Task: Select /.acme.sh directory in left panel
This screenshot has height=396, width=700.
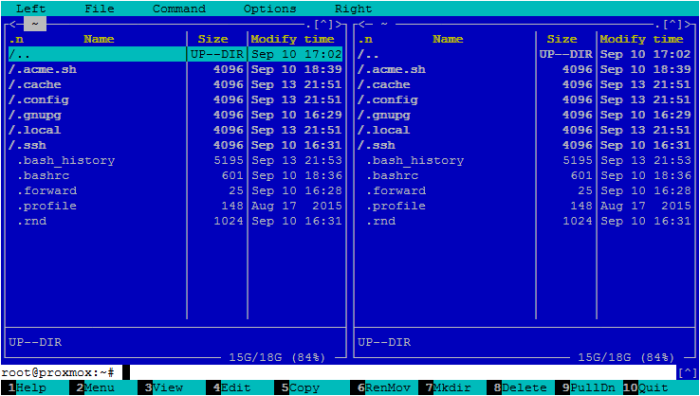Action: click(x=175, y=70)
